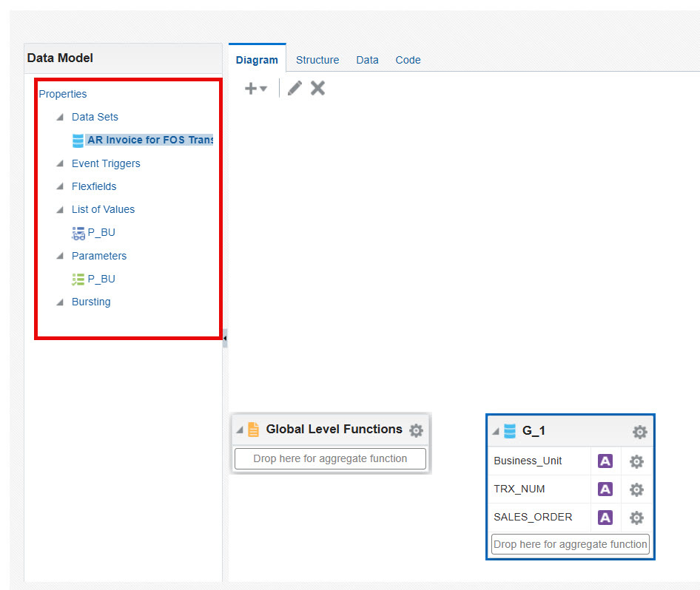Collapse the Parameters node arrow

tap(60, 256)
